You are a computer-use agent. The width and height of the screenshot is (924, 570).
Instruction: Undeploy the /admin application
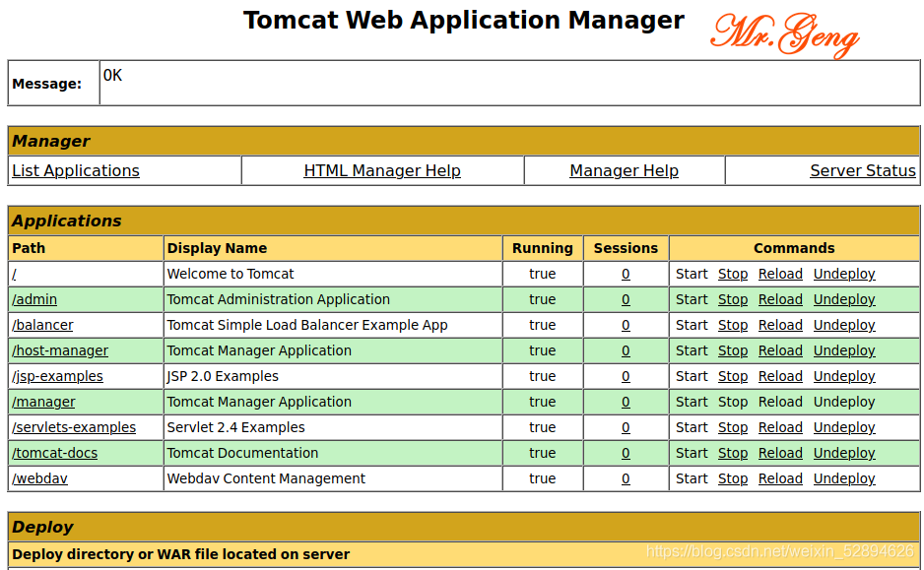coord(844,299)
